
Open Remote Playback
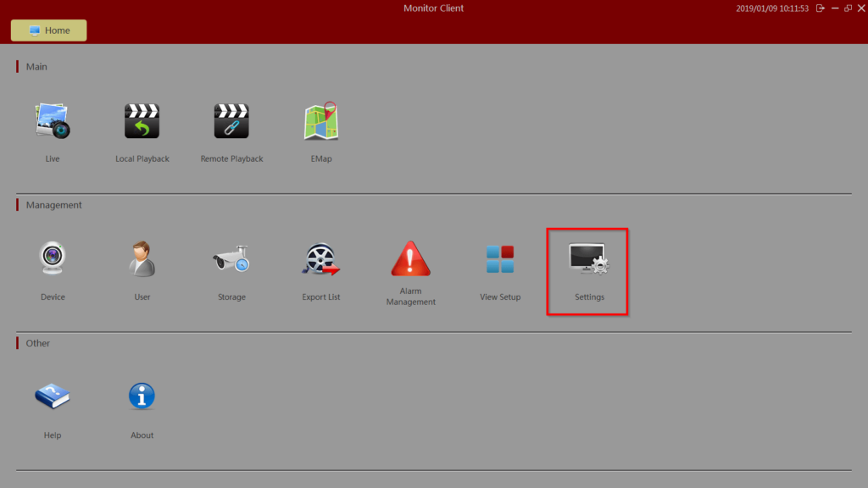(231, 120)
